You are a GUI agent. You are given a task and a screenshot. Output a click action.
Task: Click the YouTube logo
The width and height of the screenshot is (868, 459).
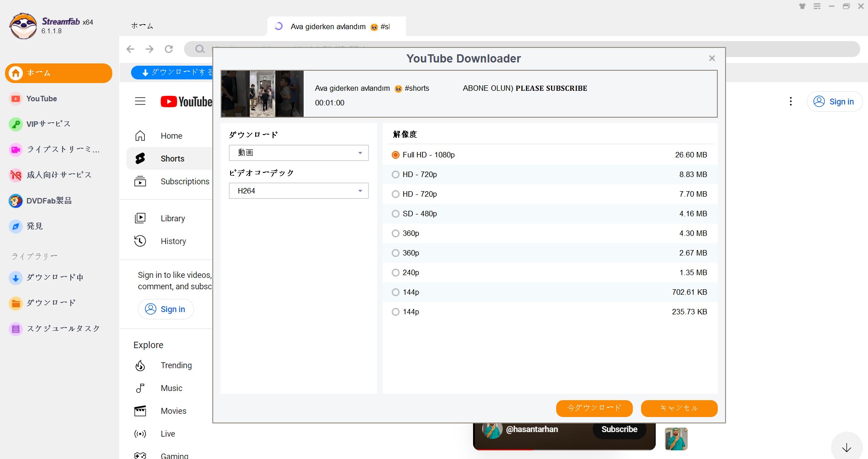[186, 101]
